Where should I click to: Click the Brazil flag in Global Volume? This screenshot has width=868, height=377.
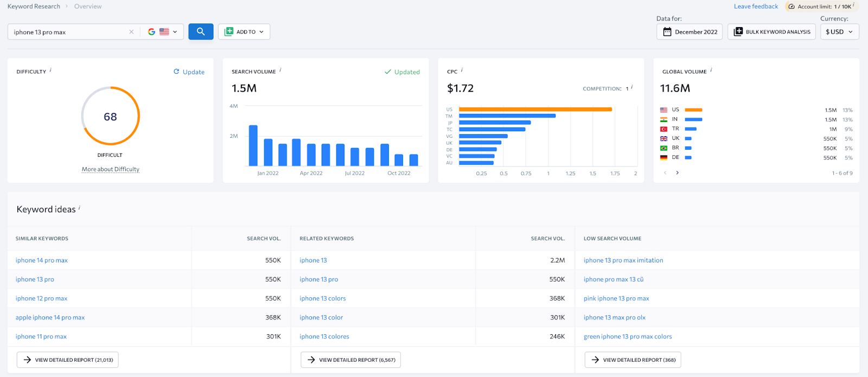[x=663, y=148]
